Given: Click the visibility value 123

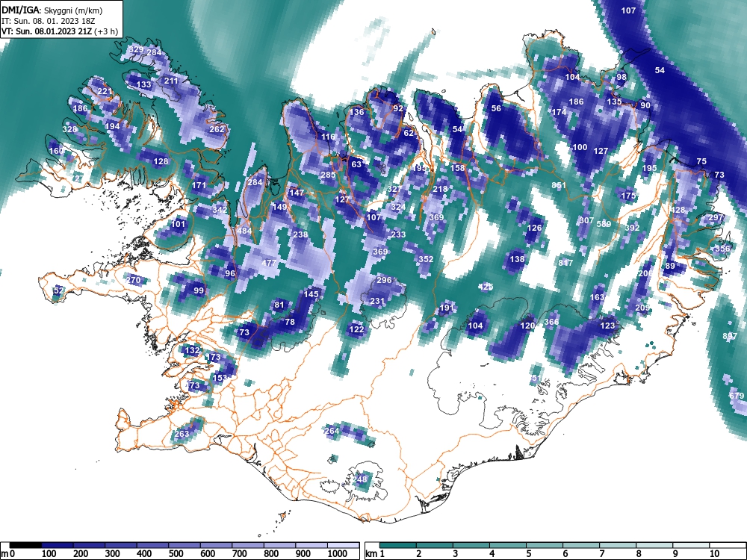Looking at the screenshot, I should pos(607,326).
